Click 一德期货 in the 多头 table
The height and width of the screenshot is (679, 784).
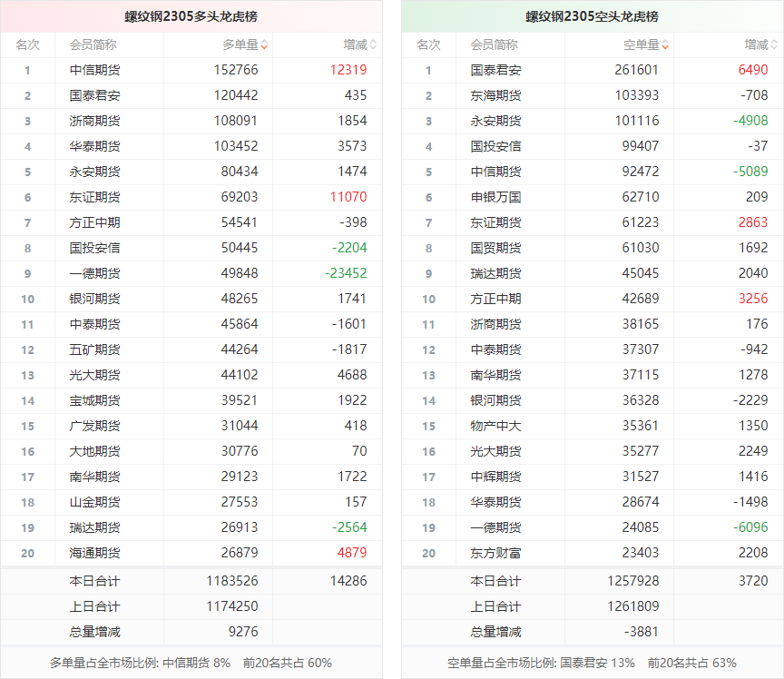[94, 273]
